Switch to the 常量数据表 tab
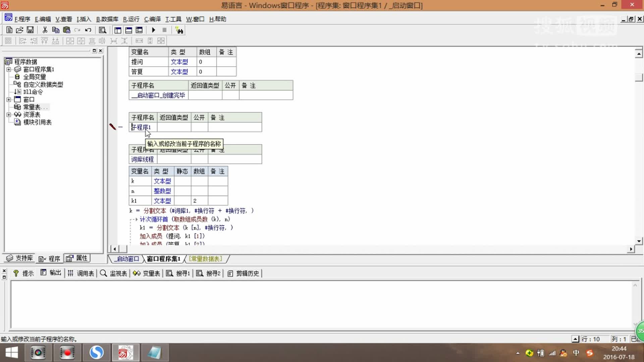The width and height of the screenshot is (644, 362). point(205,259)
